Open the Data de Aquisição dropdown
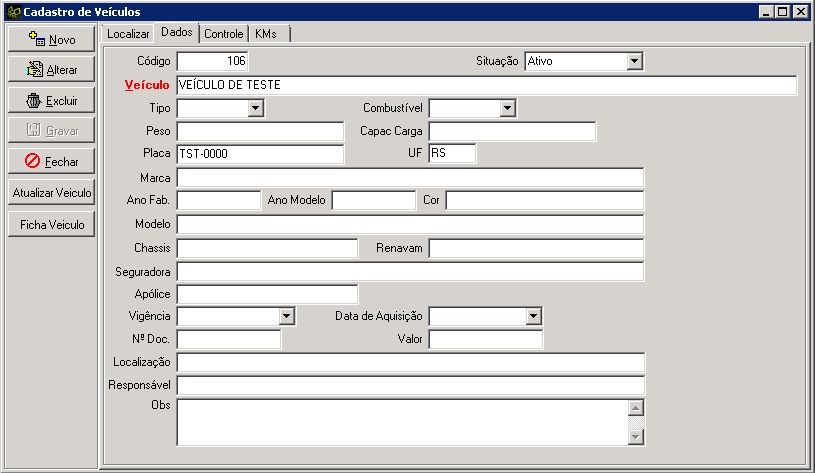 tap(534, 316)
